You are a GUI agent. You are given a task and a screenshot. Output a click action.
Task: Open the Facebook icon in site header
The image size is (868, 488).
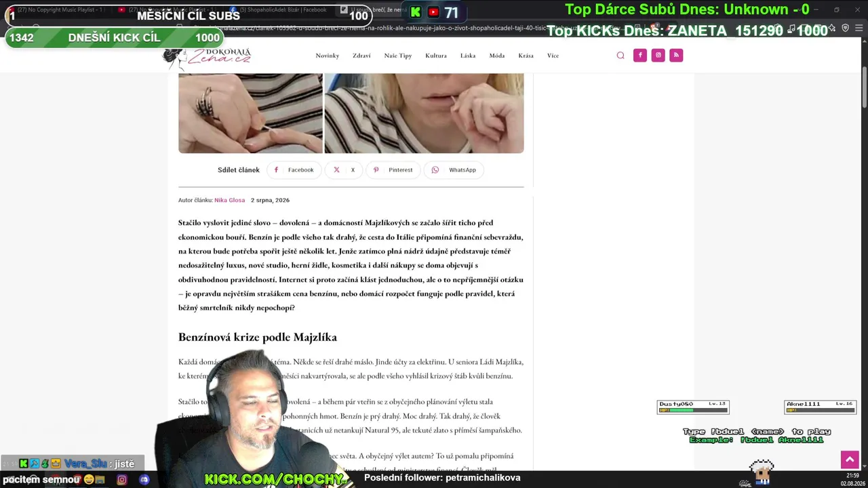click(640, 56)
